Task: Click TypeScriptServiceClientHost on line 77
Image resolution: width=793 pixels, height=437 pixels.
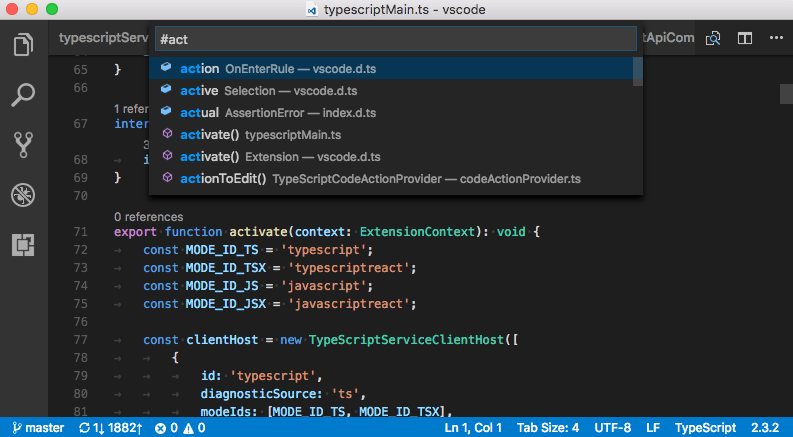Action: coord(407,340)
